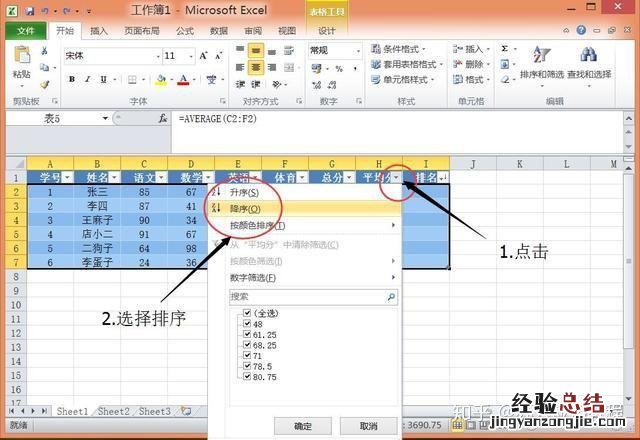This screenshot has height=440, width=640.
Task: Open the 语文 column filter dropdown
Action: 162,177
